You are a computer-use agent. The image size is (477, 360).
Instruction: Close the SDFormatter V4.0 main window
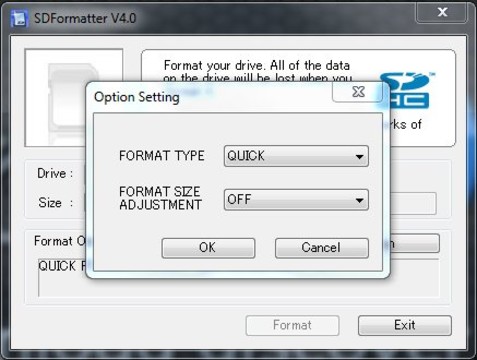(x=442, y=13)
